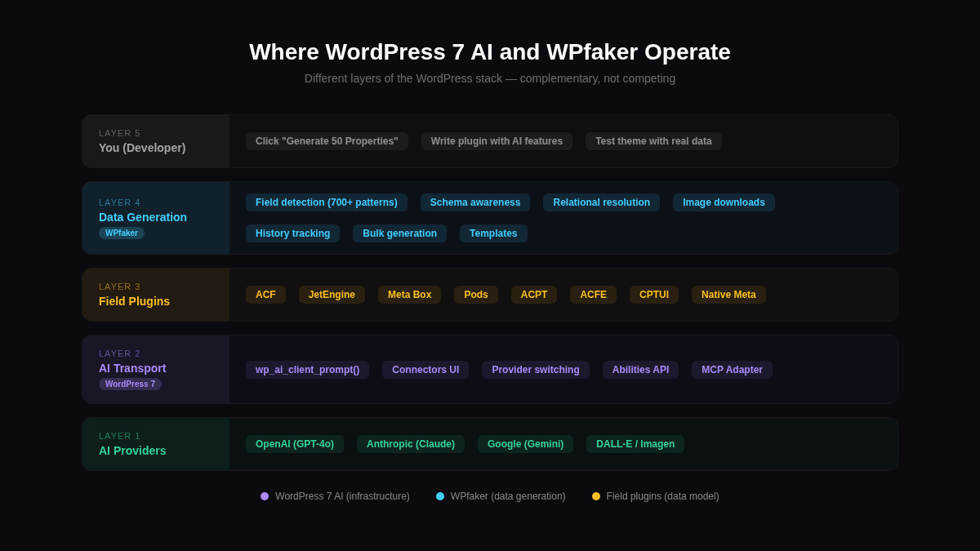Click the main title about WordPress 7 AI
The width and height of the screenshot is (980, 551).
[490, 52]
